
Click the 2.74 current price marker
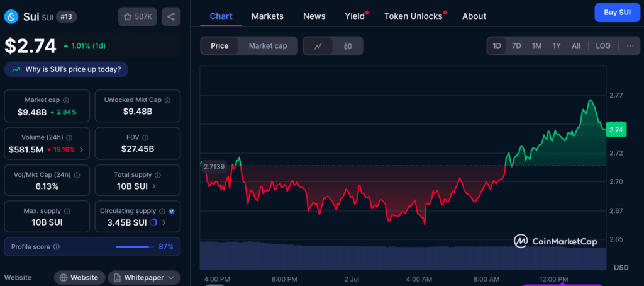(x=616, y=130)
